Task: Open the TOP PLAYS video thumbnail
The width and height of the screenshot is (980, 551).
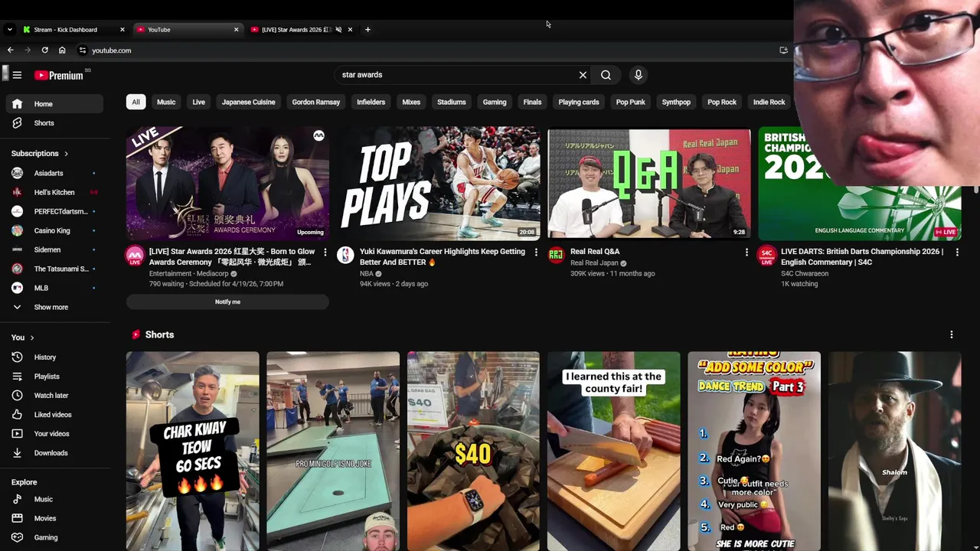Action: pyautogui.click(x=438, y=184)
